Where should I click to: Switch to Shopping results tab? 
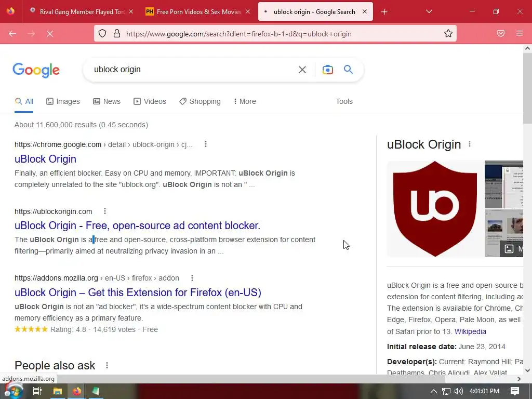(200, 101)
